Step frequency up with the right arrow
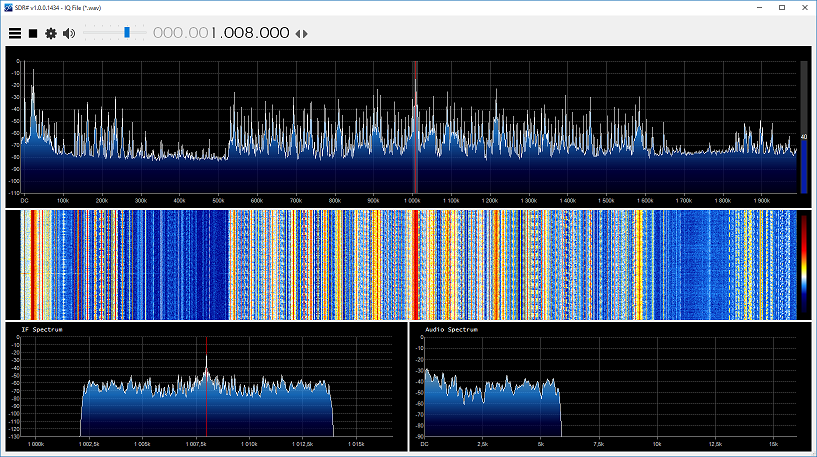Screen dimensions: 817x457 coord(305,34)
